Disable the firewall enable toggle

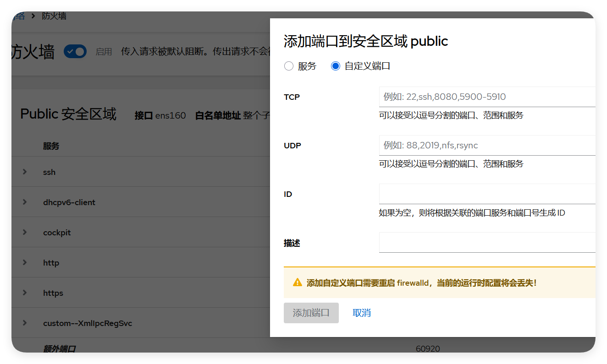coord(75,51)
